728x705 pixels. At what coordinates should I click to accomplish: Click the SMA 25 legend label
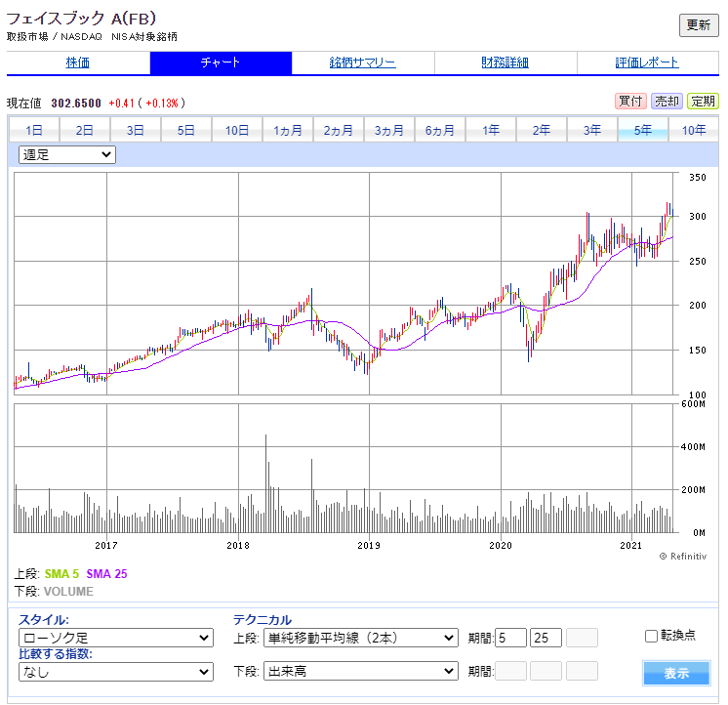106,574
